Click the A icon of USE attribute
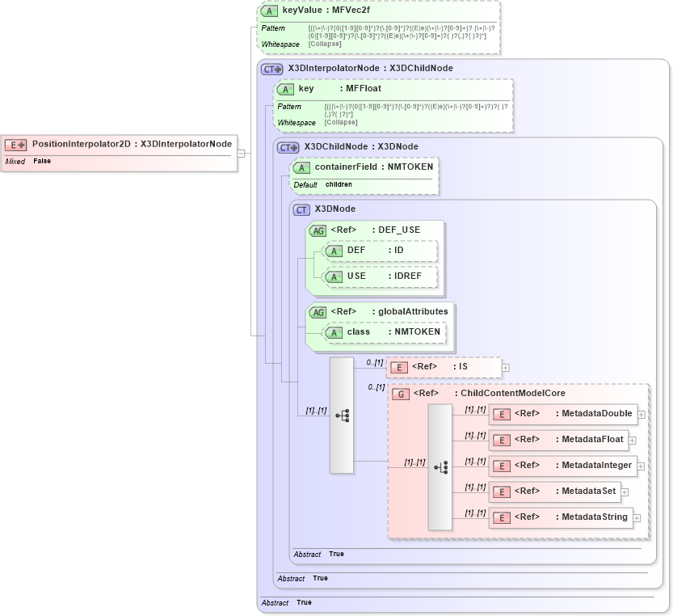This screenshot has height=616, width=673. 334,277
